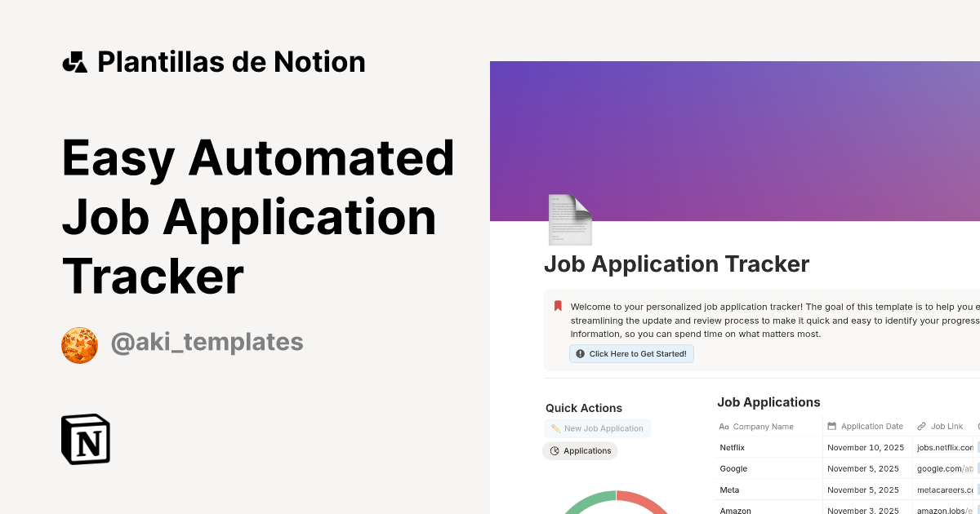Click the Aa icon in Company Name header
Screen dimensions: 980x514
(724, 426)
